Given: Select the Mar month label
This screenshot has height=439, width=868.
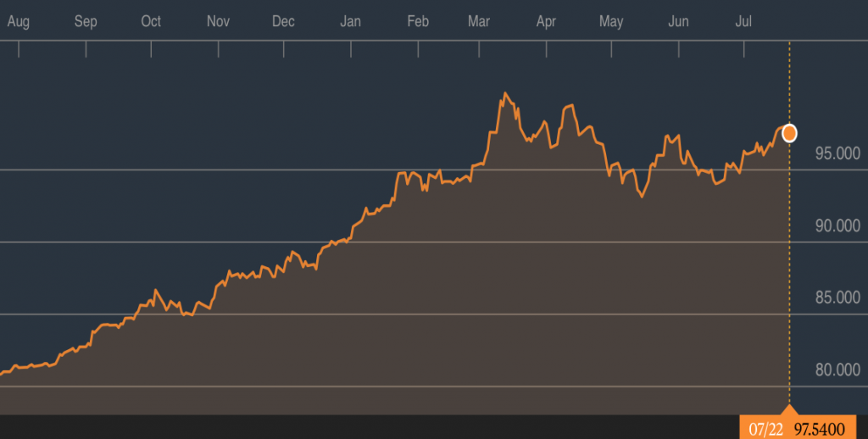Looking at the screenshot, I should (x=480, y=22).
